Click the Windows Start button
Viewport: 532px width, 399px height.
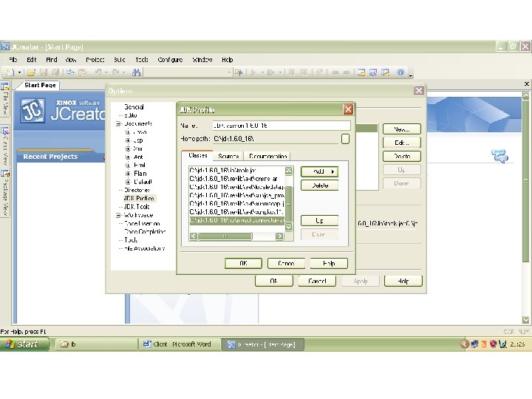click(24, 344)
